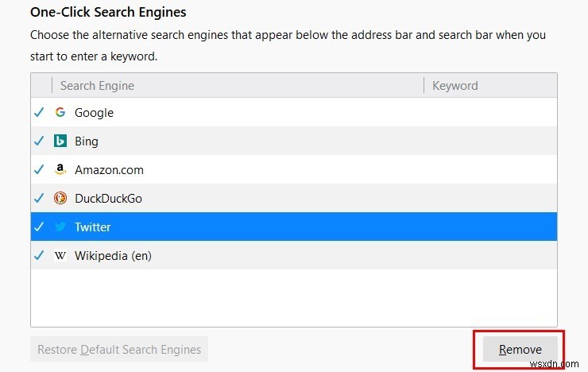Viewport: 588px width, 372px height.
Task: Click the Keyword column header
Action: [x=455, y=86]
